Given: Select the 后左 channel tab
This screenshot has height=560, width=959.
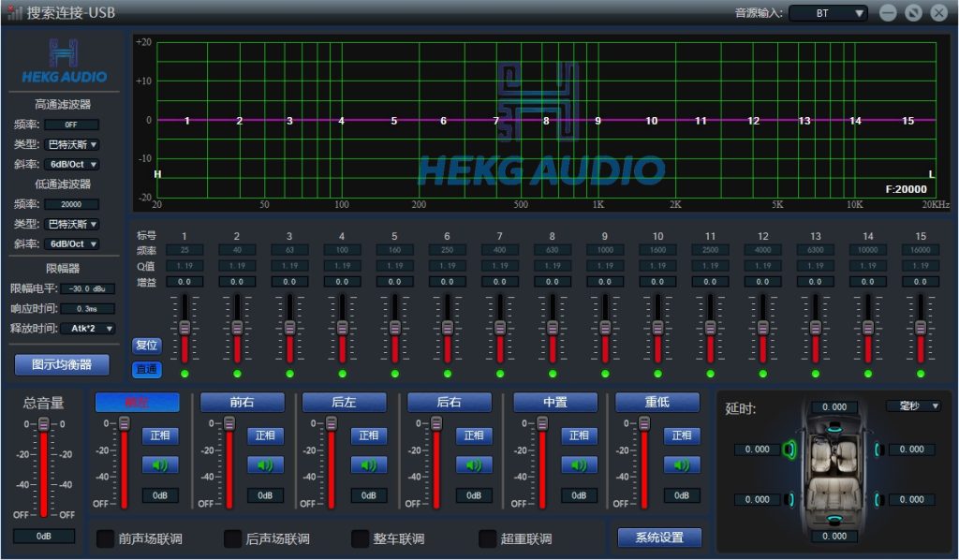Looking at the screenshot, I should [x=344, y=403].
